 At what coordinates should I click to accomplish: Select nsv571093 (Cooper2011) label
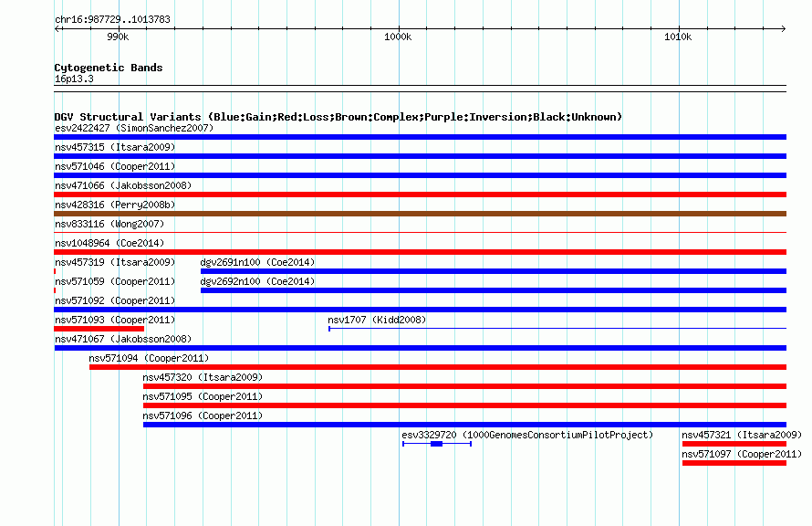[115, 320]
